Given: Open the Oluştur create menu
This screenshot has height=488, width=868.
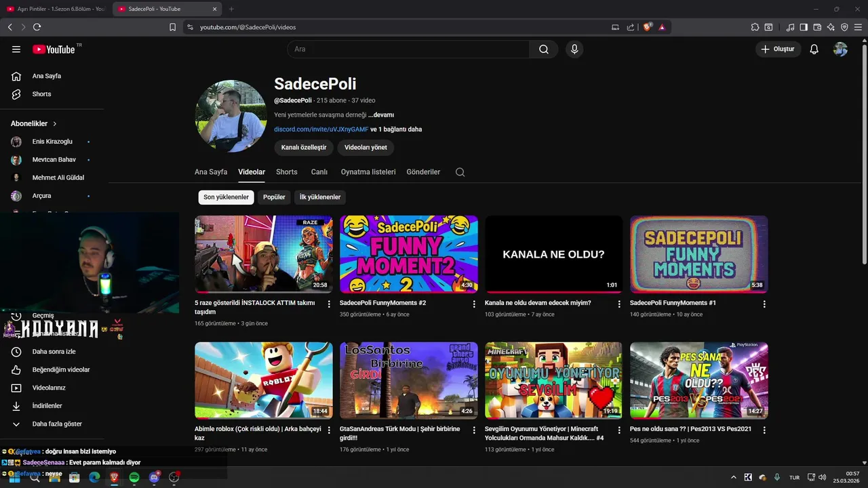Looking at the screenshot, I should [778, 49].
